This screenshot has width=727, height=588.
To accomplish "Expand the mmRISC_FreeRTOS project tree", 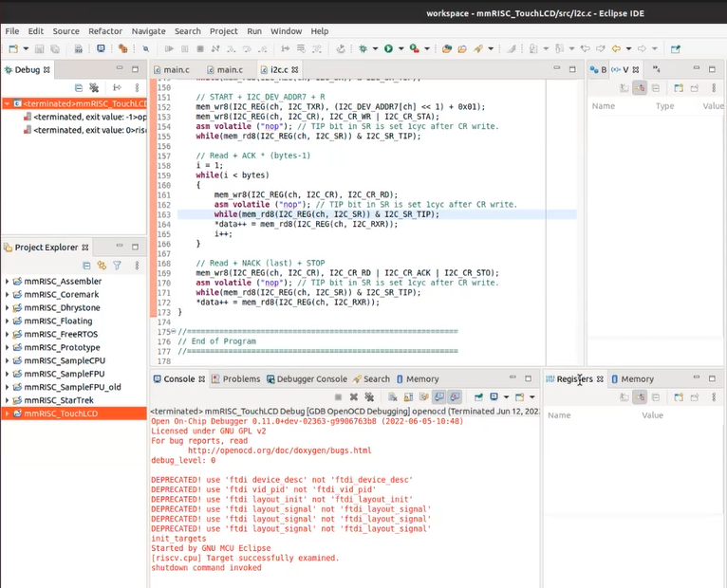I will 8,335.
